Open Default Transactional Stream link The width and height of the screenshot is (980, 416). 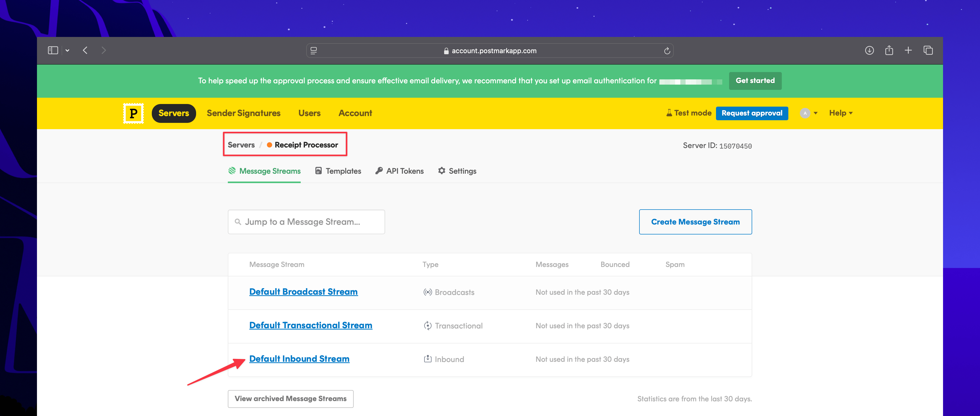(x=310, y=325)
